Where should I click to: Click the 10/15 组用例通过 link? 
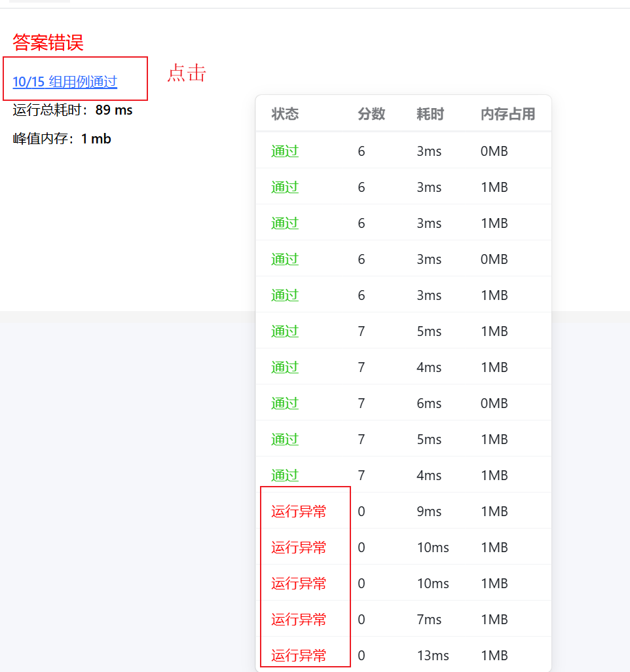(65, 82)
